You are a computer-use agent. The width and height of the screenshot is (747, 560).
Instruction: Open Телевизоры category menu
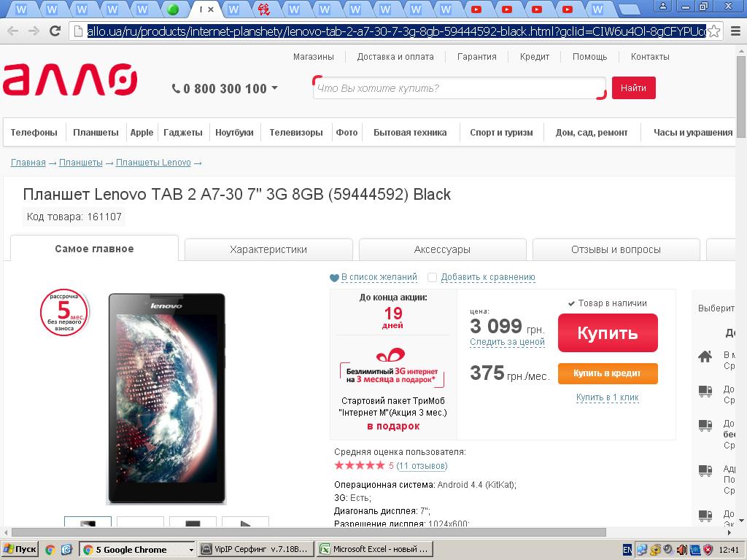(x=296, y=133)
